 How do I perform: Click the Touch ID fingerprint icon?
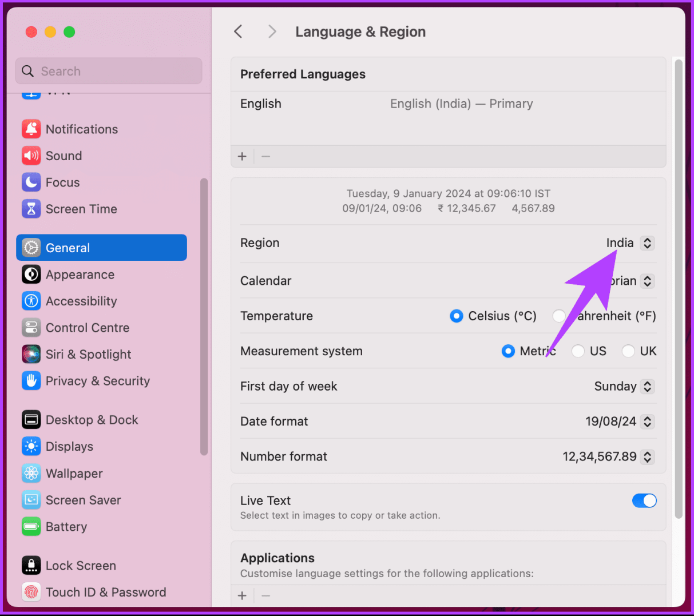point(31,592)
